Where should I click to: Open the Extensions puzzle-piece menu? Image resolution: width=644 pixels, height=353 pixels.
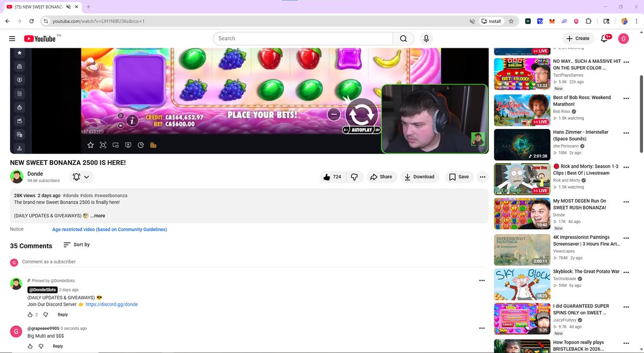tap(589, 21)
